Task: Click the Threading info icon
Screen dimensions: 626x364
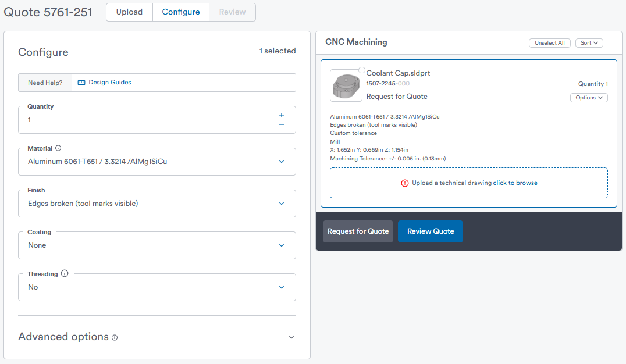Action: (65, 274)
